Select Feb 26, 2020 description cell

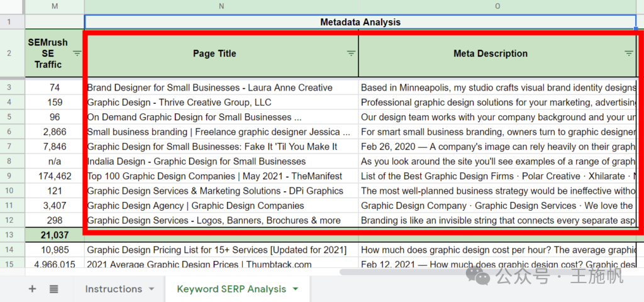pos(497,147)
